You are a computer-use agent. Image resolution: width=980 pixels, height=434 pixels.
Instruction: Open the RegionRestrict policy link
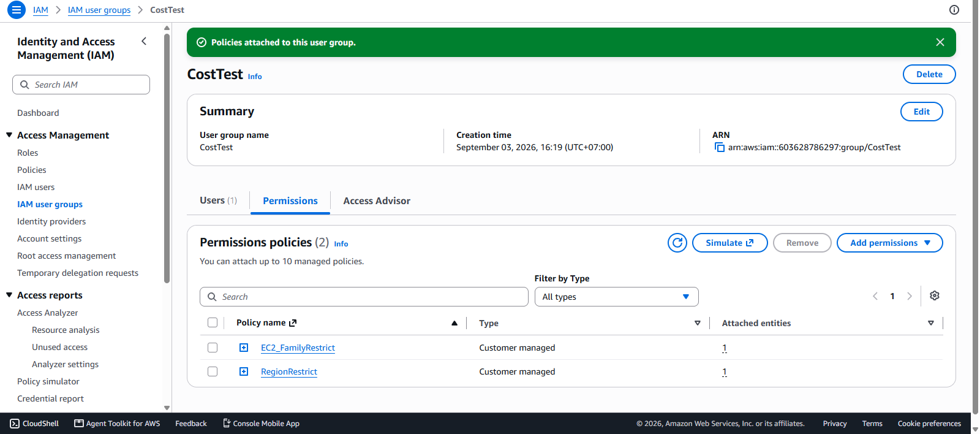pyautogui.click(x=289, y=371)
